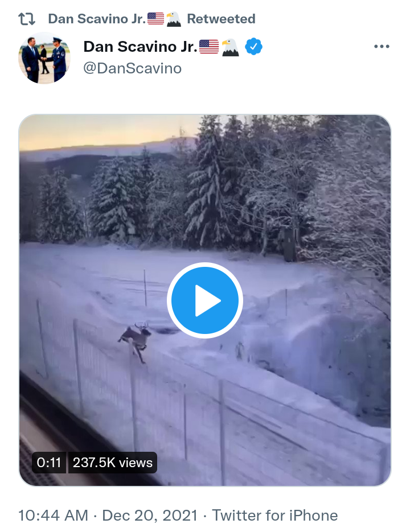Open the @DanScavino handle link

[133, 68]
